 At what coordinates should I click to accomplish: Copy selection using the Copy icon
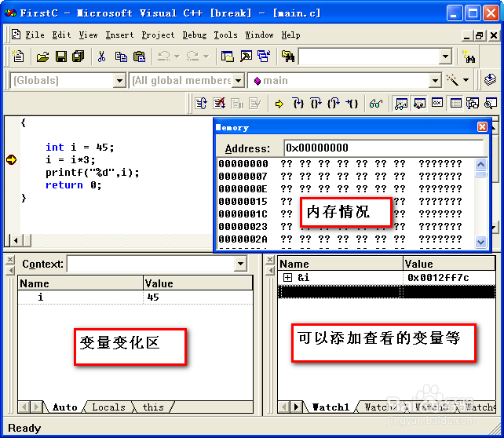(x=121, y=57)
